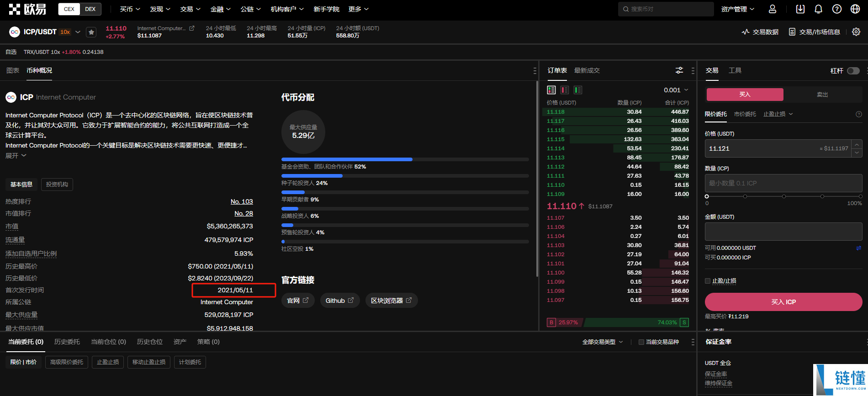This screenshot has width=868, height=396.
Task: Open the Discover (发现) menu
Action: click(160, 9)
